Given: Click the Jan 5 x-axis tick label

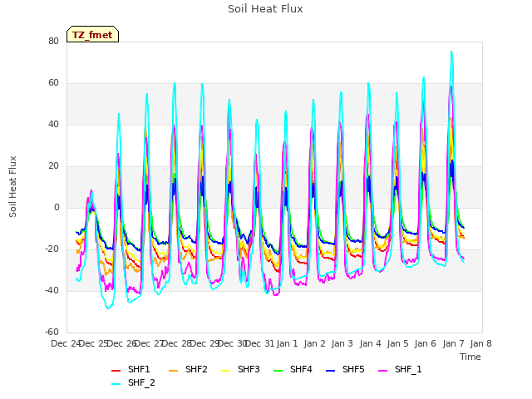Looking at the screenshot, I should [398, 343].
